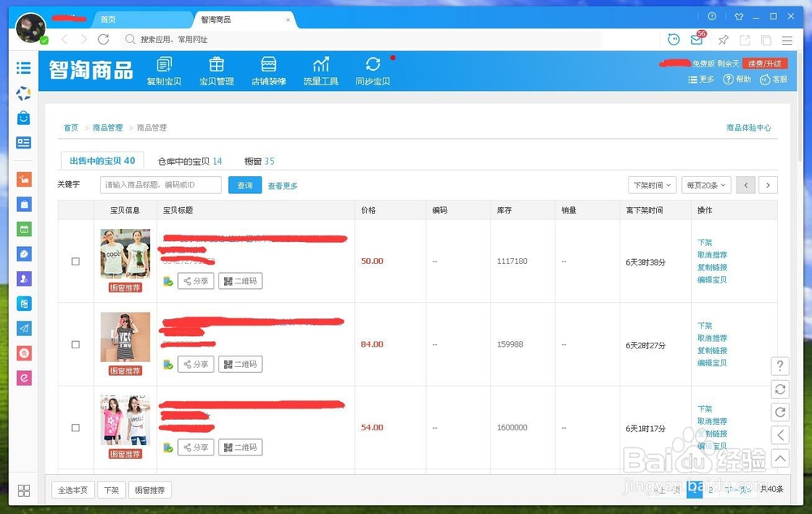Click the paper plane icon in the sidebar
This screenshot has height=514, width=812.
(24, 328)
